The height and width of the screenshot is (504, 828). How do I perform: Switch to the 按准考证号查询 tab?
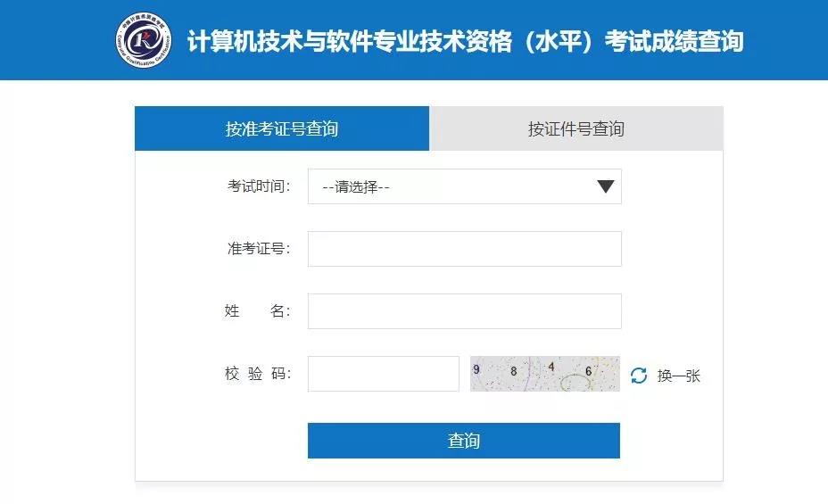pyautogui.click(x=282, y=128)
